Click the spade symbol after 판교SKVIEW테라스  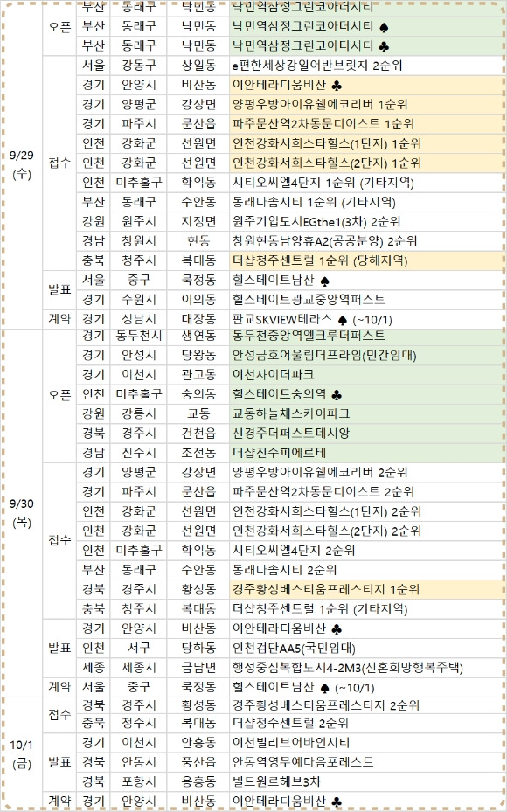pos(343,320)
